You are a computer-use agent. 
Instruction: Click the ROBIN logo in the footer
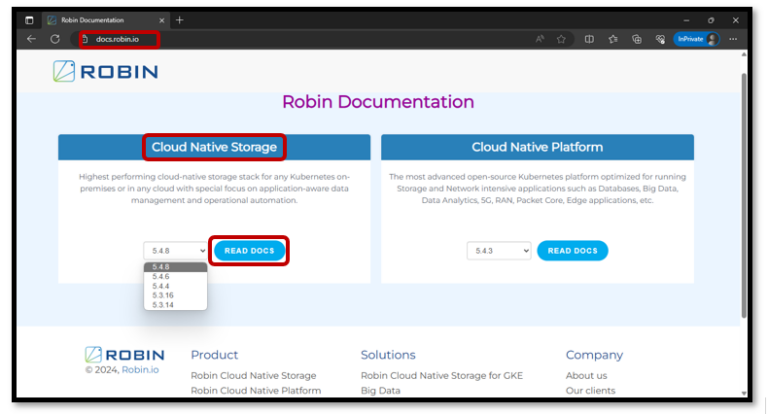124,354
